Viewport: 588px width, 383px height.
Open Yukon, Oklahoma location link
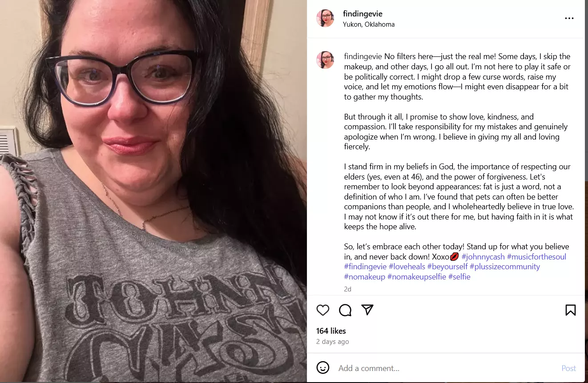[369, 24]
